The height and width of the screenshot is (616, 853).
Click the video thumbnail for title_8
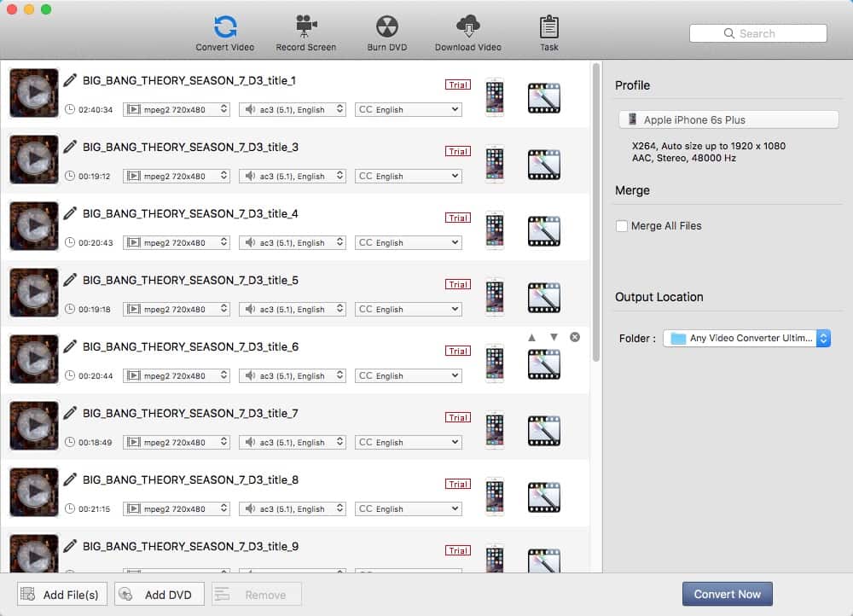coord(34,492)
